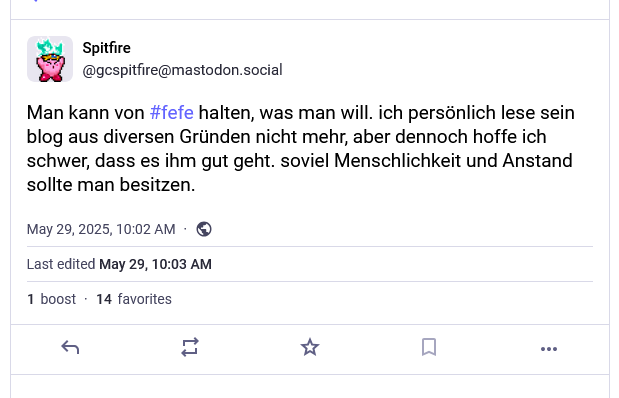Open the three-dot more options menu
This screenshot has height=398, width=619.
(x=549, y=349)
